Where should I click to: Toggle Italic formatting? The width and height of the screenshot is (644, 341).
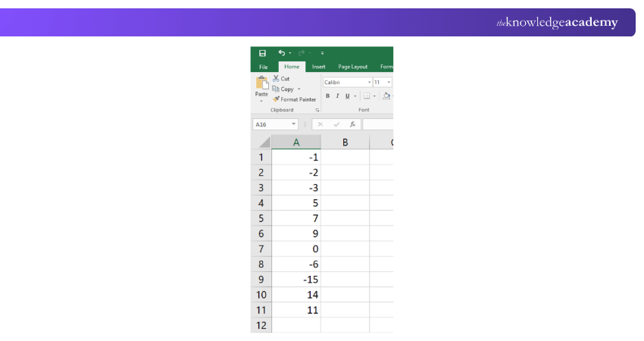[x=338, y=95]
